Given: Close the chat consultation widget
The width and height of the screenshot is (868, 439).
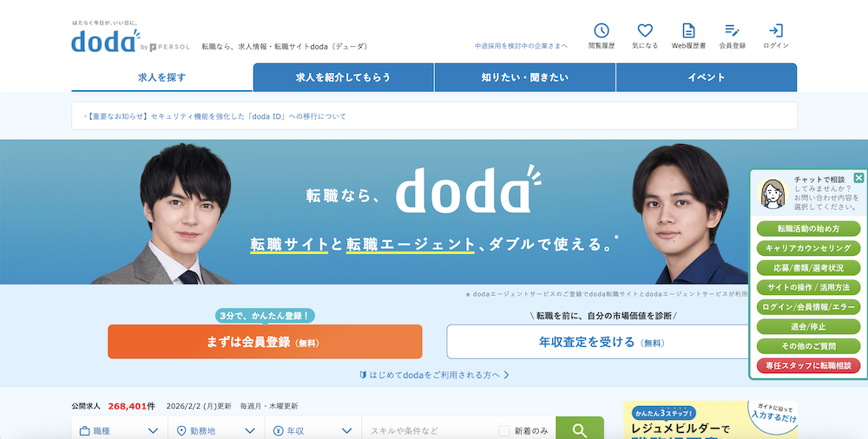Looking at the screenshot, I should pos(858,178).
